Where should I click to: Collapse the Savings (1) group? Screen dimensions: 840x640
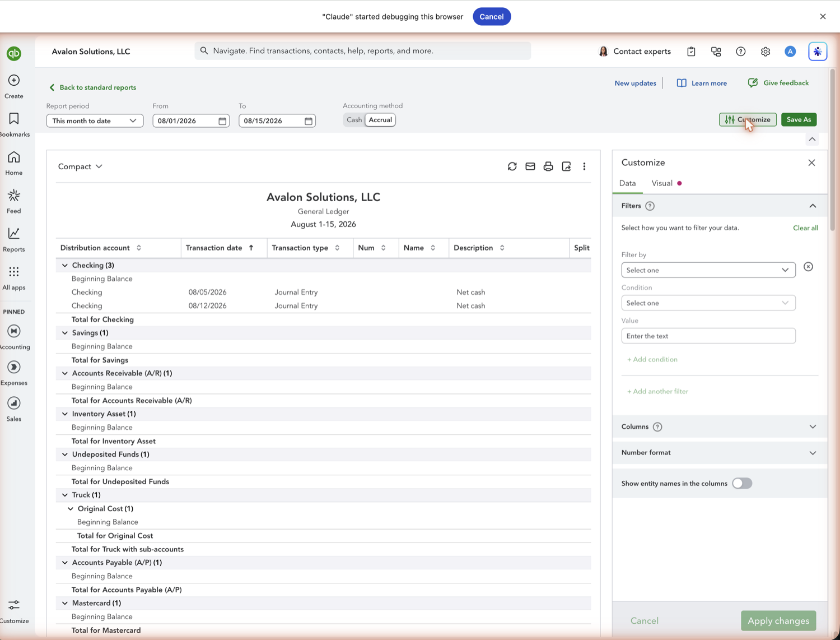coord(65,333)
